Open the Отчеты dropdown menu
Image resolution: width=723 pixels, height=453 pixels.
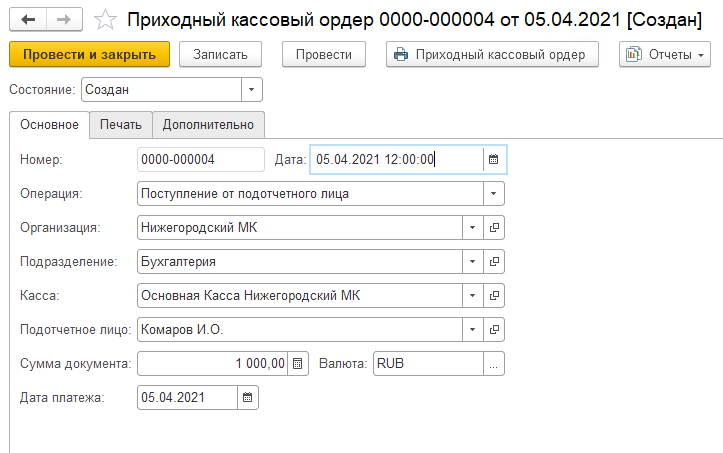click(x=664, y=55)
